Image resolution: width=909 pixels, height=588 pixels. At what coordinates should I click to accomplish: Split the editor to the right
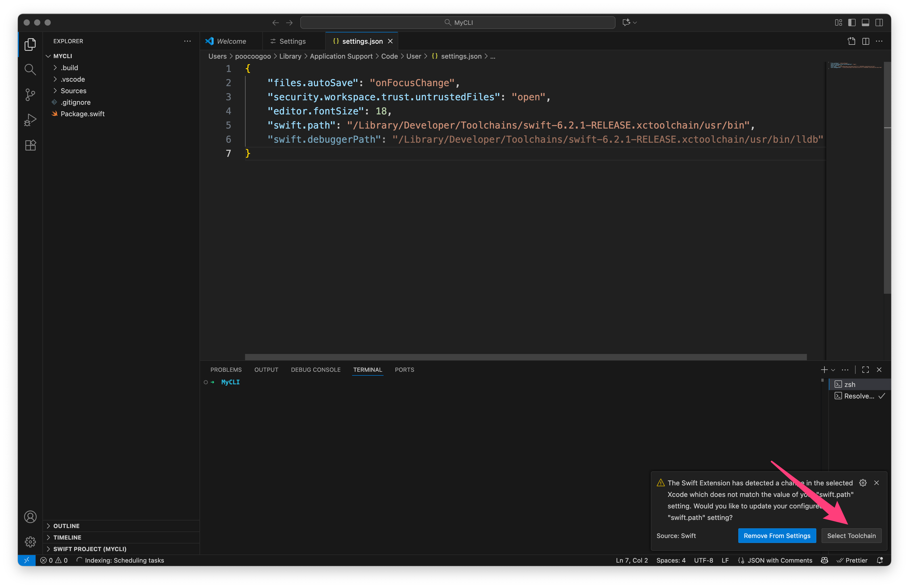coord(866,41)
